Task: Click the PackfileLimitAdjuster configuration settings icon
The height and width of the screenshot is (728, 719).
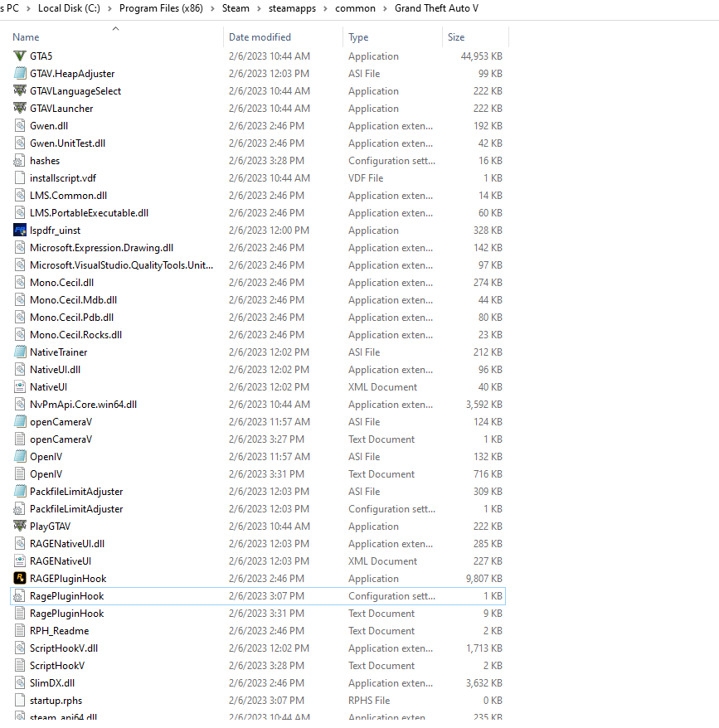Action: [20, 509]
